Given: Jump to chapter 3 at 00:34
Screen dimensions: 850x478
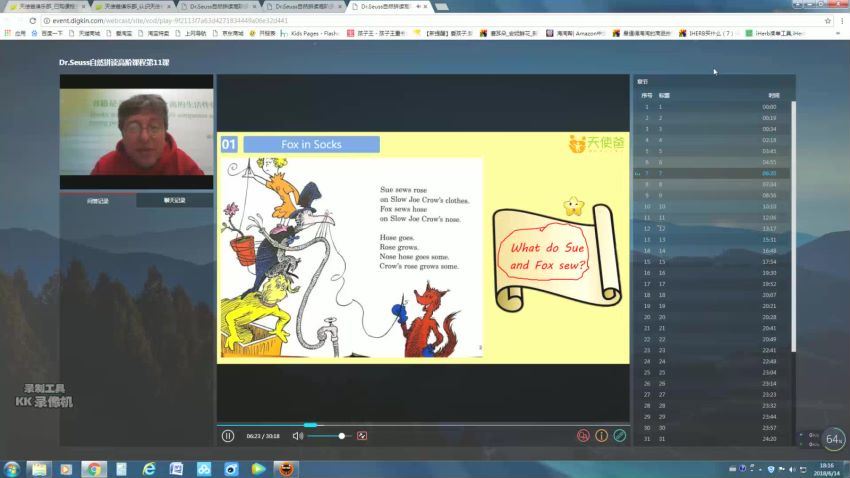Looking at the screenshot, I should (x=711, y=129).
